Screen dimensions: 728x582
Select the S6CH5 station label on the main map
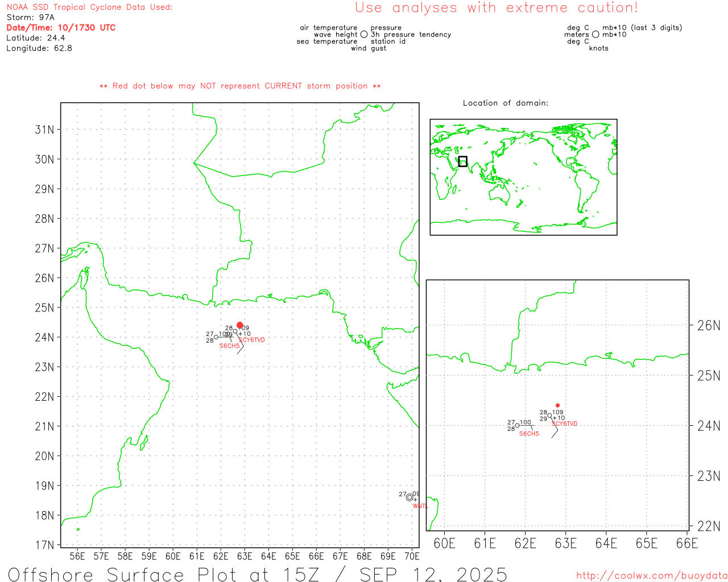(x=229, y=346)
